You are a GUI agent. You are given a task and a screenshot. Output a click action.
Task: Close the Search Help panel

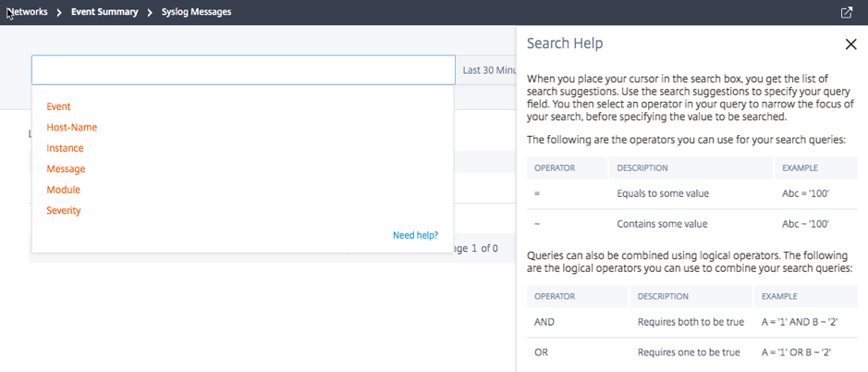point(850,44)
